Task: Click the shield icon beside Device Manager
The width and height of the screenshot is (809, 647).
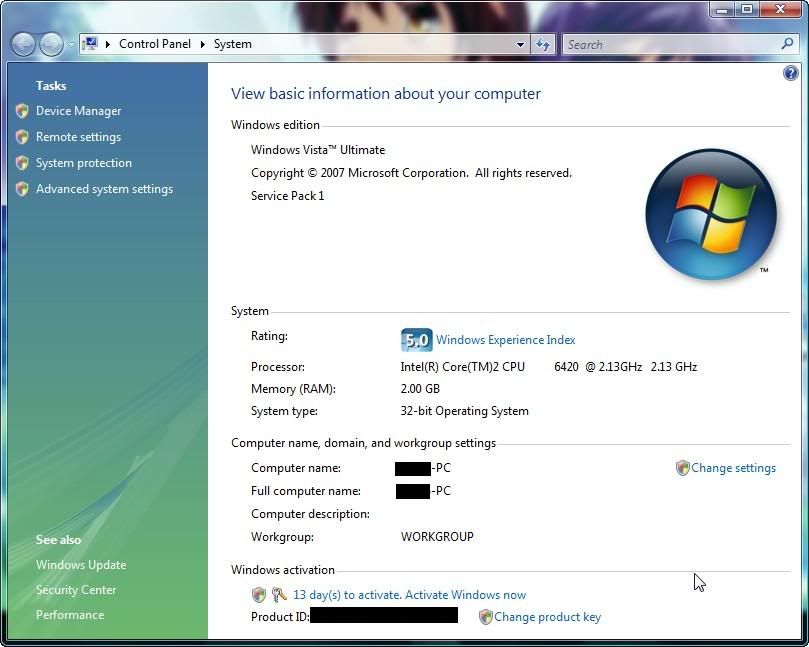Action: coord(22,111)
